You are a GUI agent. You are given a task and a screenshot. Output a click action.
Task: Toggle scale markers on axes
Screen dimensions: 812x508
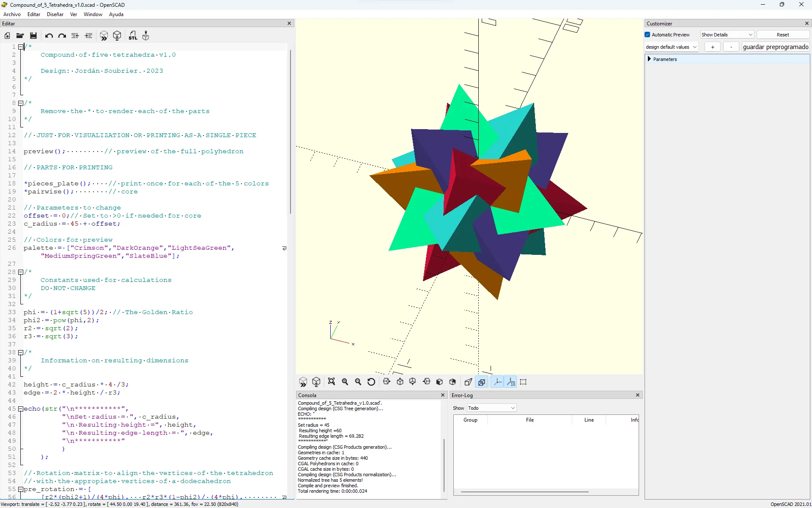[511, 382]
